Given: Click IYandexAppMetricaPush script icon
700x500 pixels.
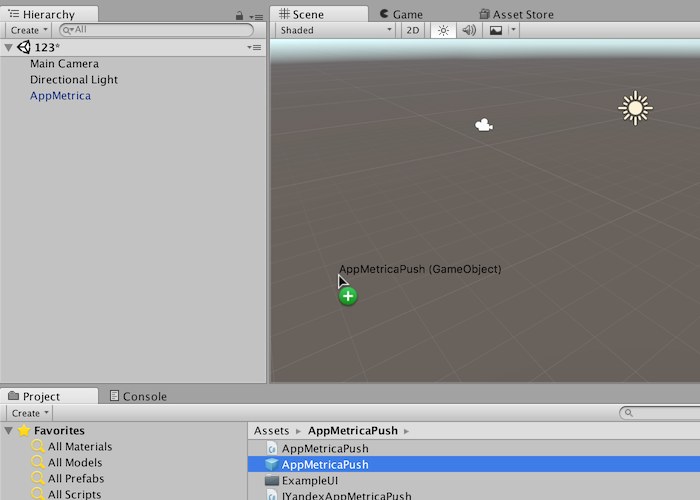Looking at the screenshot, I should [272, 495].
